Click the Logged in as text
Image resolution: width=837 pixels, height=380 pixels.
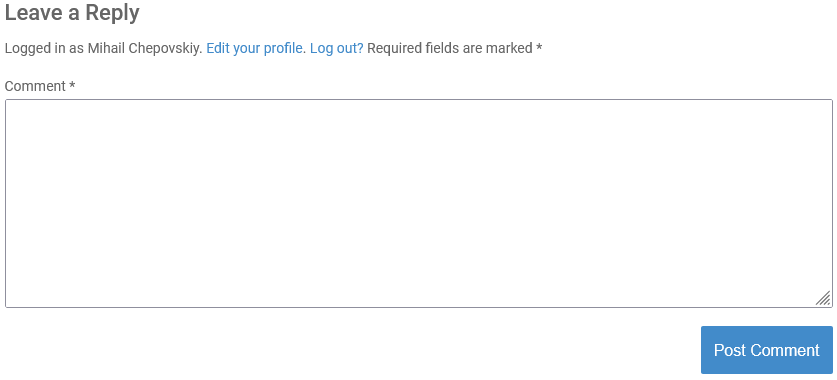(44, 48)
